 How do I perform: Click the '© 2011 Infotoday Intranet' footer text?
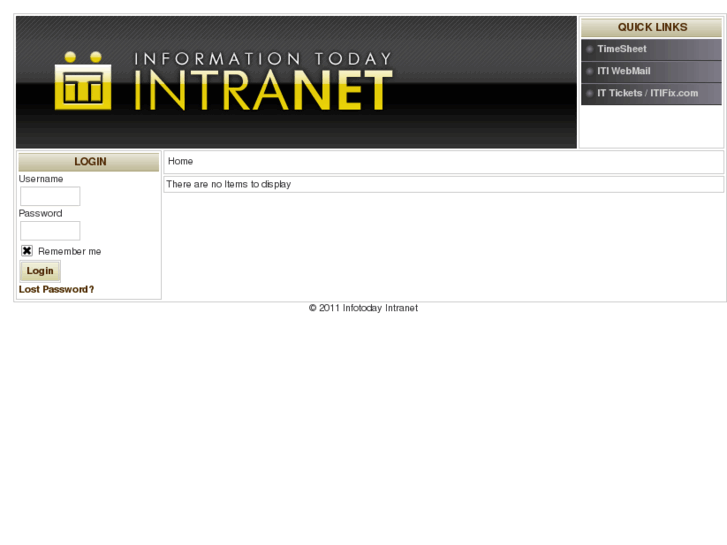click(363, 308)
